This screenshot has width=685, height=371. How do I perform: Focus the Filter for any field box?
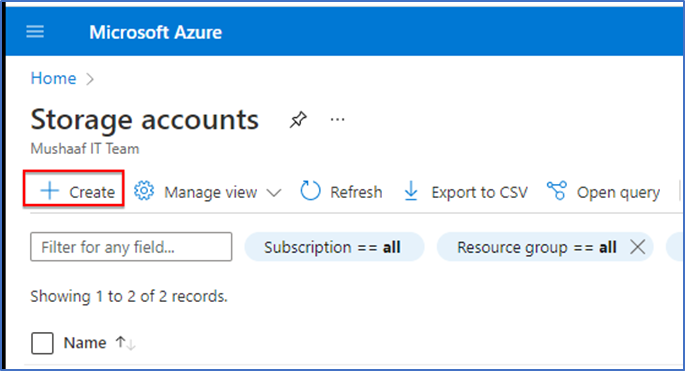click(x=131, y=247)
